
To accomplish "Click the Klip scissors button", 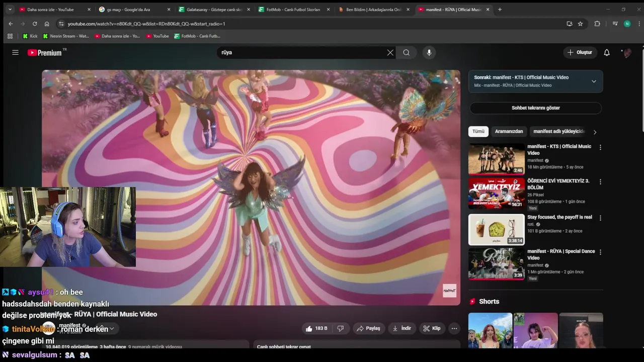I will click(x=432, y=328).
